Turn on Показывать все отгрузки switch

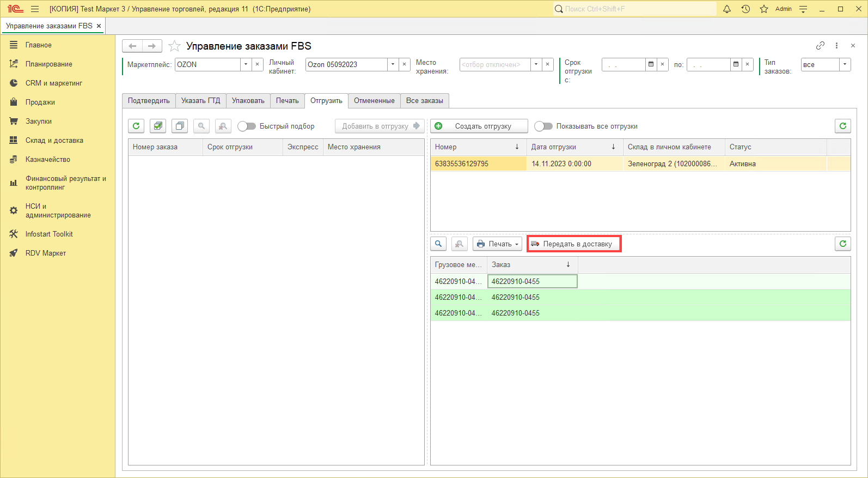[x=543, y=126]
